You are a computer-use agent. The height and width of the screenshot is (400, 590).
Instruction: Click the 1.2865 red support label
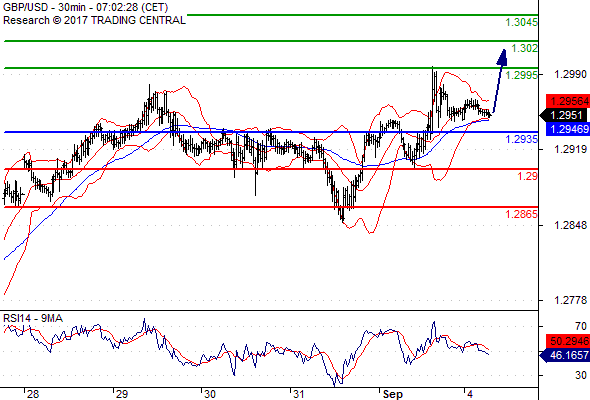[x=522, y=214]
